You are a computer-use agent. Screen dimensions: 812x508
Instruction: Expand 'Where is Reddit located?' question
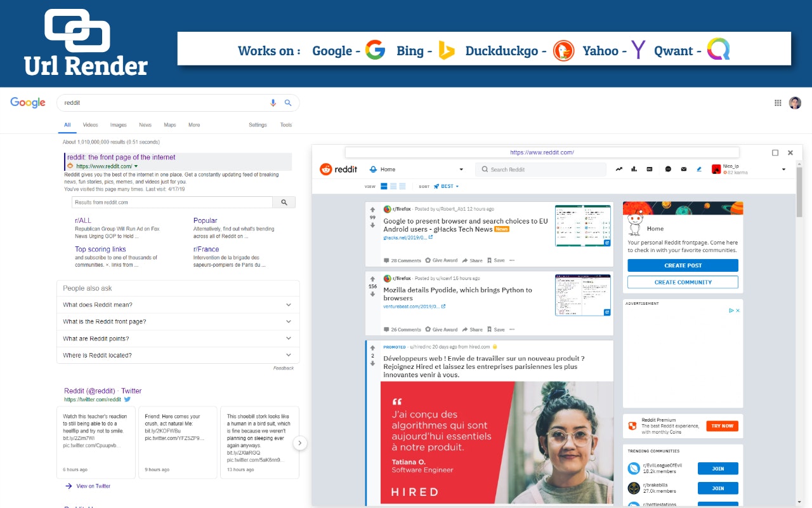[178, 355]
